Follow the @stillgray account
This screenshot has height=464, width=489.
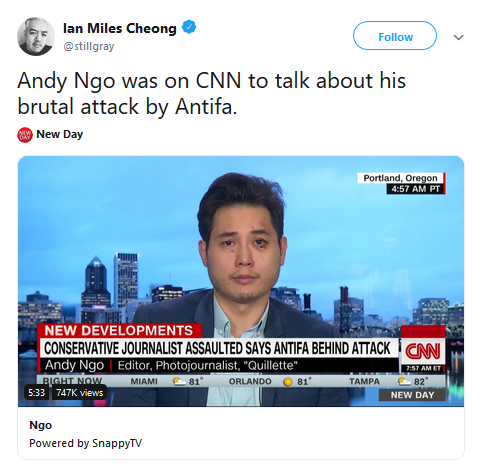395,36
